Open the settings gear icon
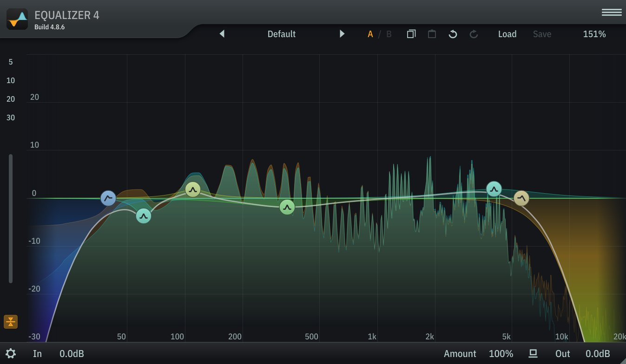The height and width of the screenshot is (364, 626). [11, 354]
